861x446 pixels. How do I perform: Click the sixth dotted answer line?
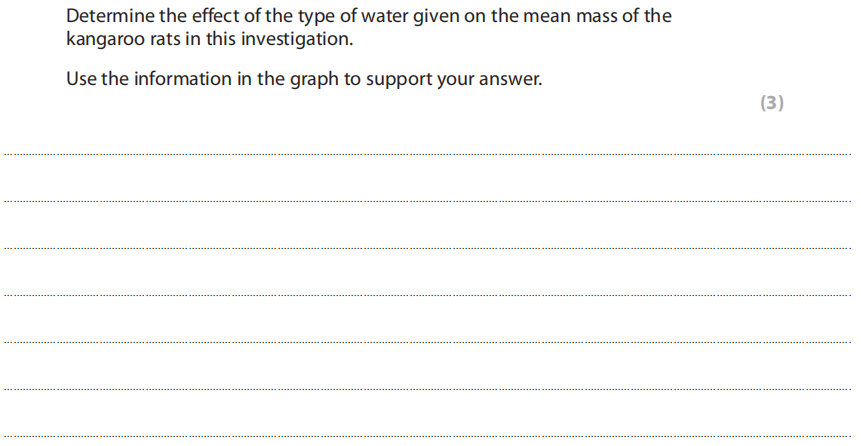pyautogui.click(x=430, y=389)
